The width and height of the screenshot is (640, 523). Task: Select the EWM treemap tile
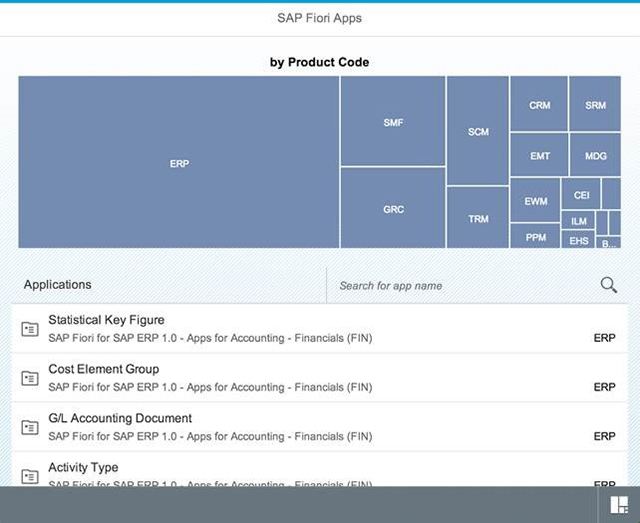[x=535, y=200]
